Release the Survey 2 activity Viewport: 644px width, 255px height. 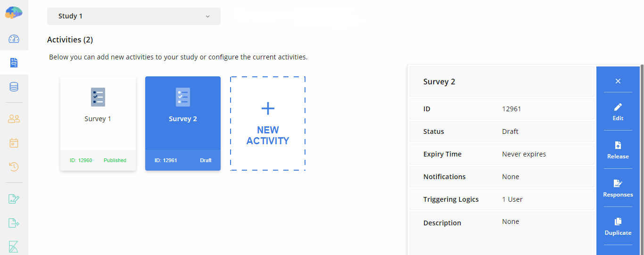click(618, 150)
